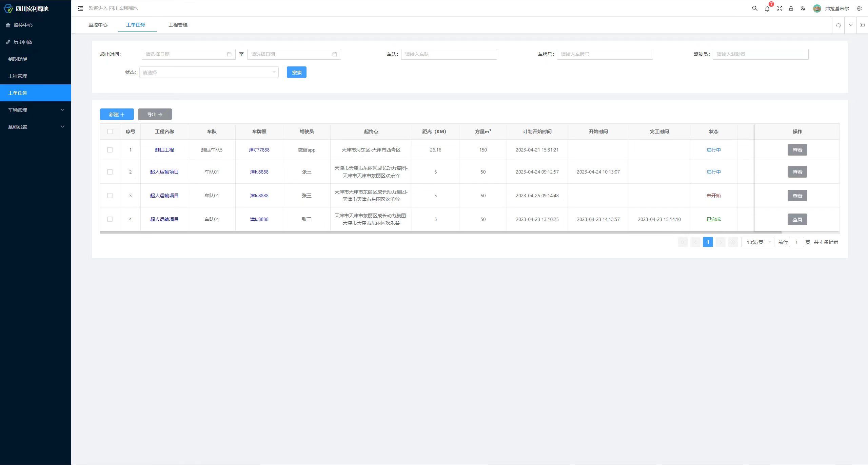Click the 26.16 distance cell
Viewport: 868px width, 465px height.
click(x=436, y=150)
